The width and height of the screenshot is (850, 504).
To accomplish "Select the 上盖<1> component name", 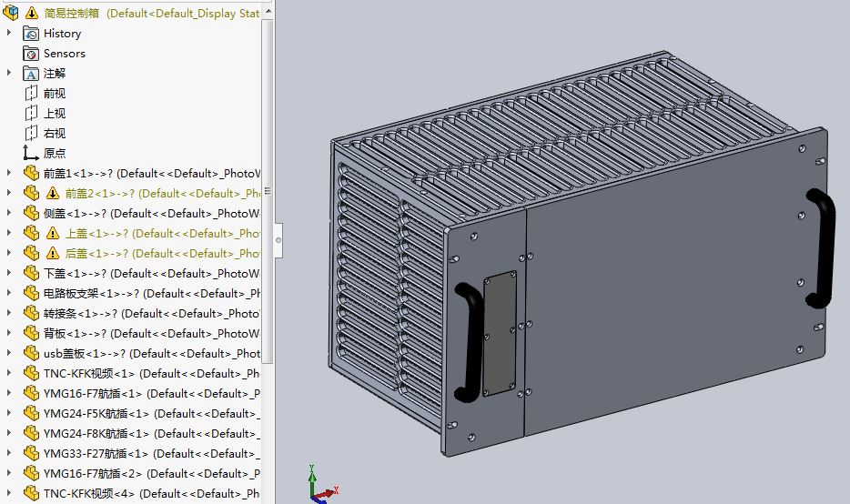I will click(x=86, y=234).
